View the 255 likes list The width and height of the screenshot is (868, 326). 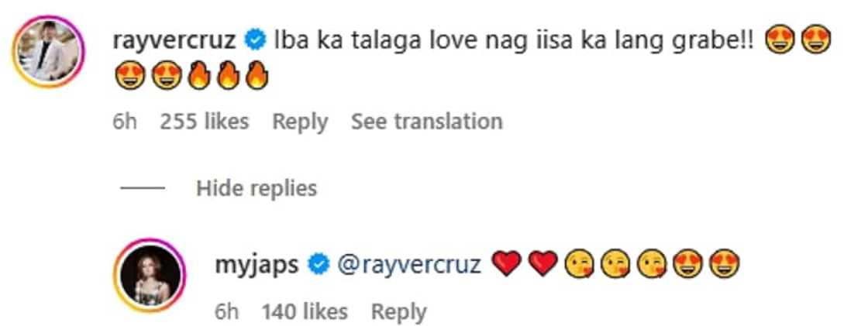click(x=205, y=122)
